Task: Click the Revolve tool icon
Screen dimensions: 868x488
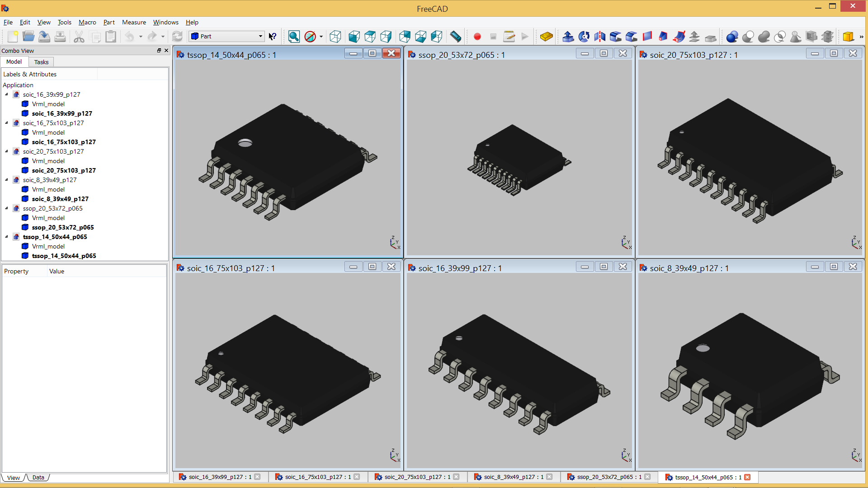Action: click(584, 37)
